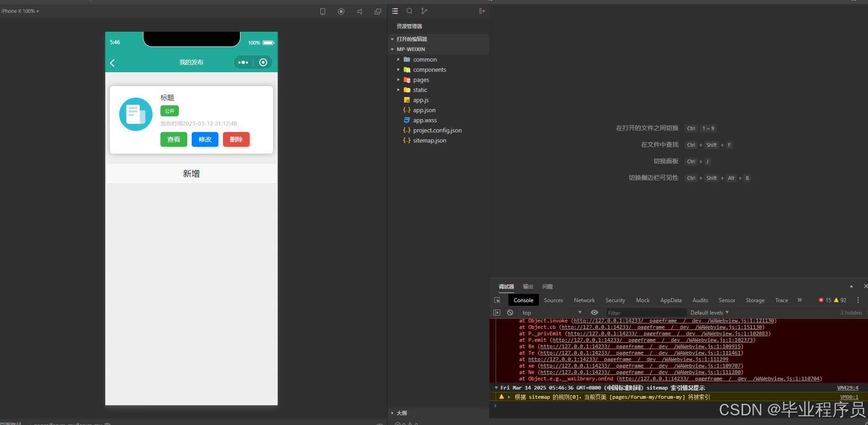Screen dimensions: 868x425
Task: Select the Audits devtools tab
Action: 700,300
